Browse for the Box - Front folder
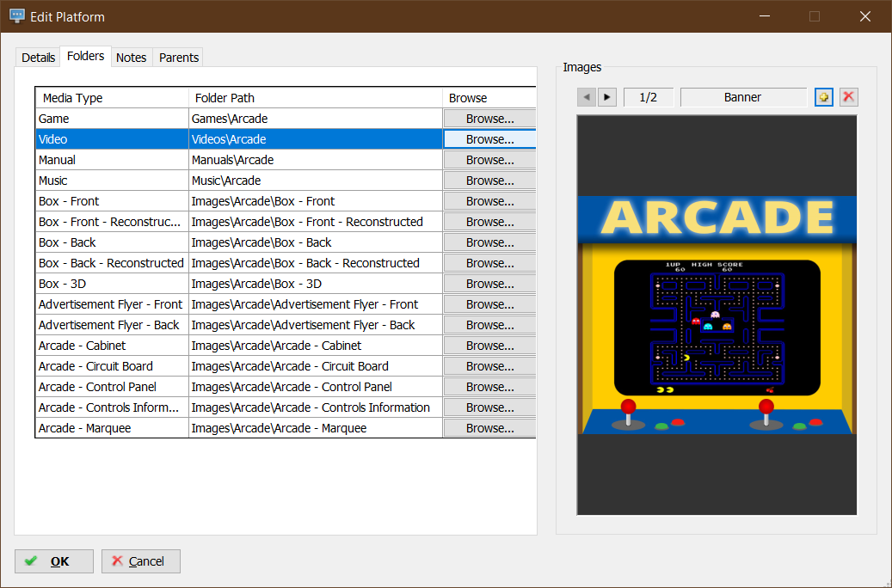Viewport: 892px width, 588px height. pyautogui.click(x=489, y=201)
